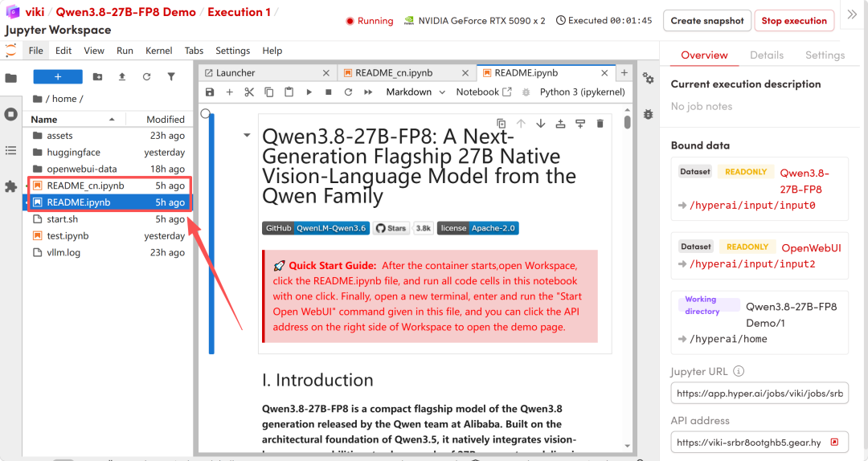Open the extension manager puzzle icon
868x461 pixels.
tap(11, 186)
